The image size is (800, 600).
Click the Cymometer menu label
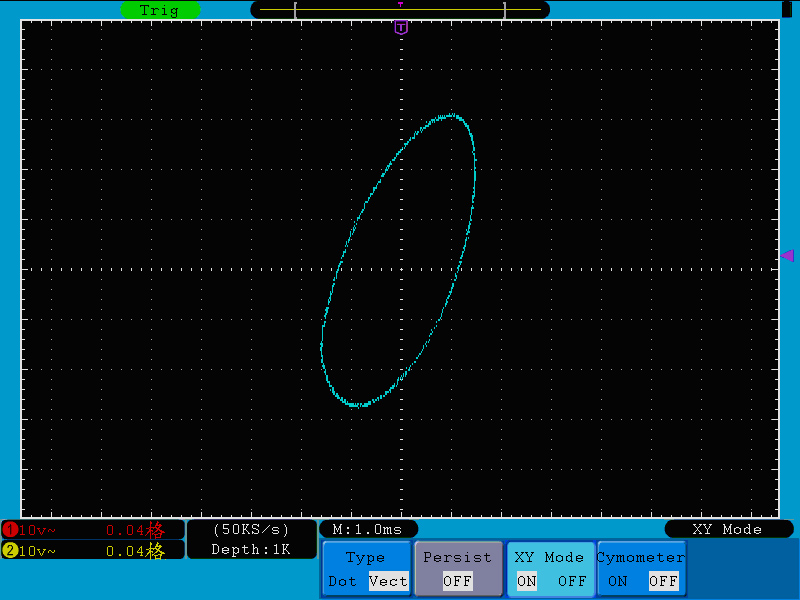pyautogui.click(x=641, y=557)
